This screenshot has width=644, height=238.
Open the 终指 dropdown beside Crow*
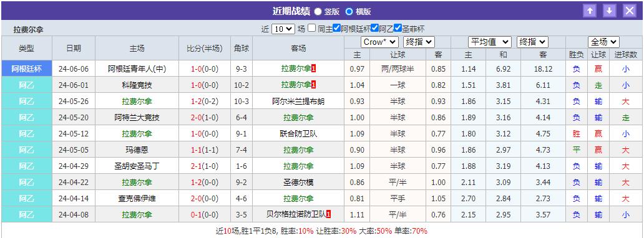[419, 42]
